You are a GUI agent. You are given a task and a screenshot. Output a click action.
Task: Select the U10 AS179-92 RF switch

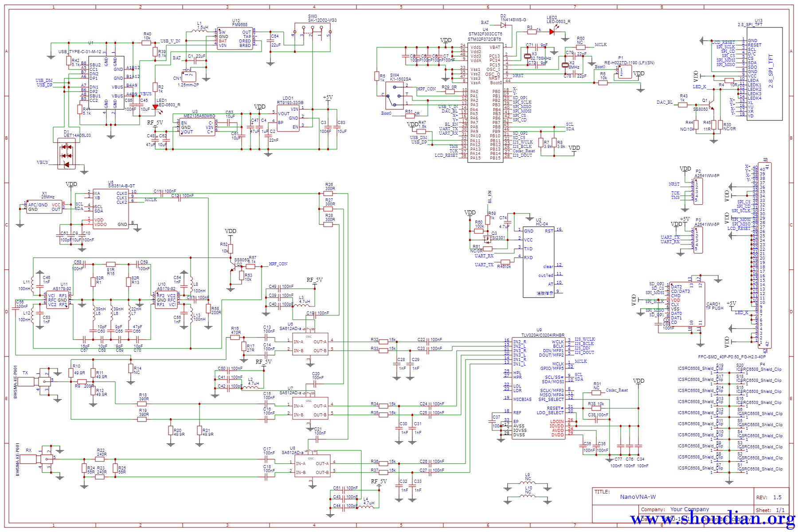click(166, 300)
